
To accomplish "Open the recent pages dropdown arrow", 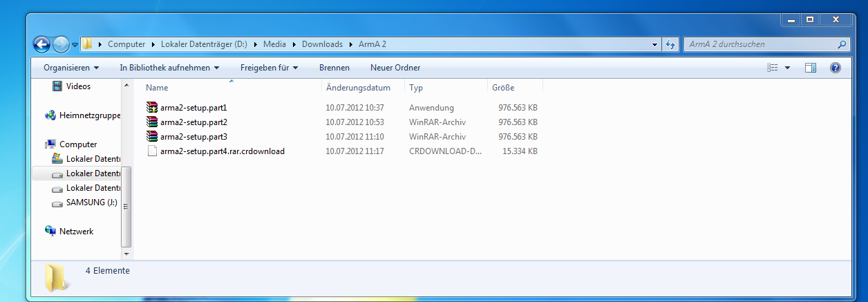I will pos(75,45).
